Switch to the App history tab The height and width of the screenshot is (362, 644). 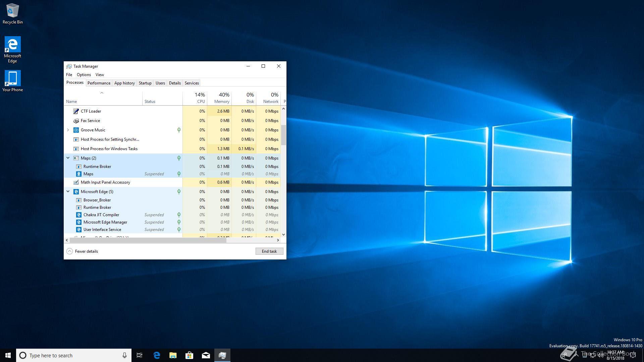tap(124, 83)
